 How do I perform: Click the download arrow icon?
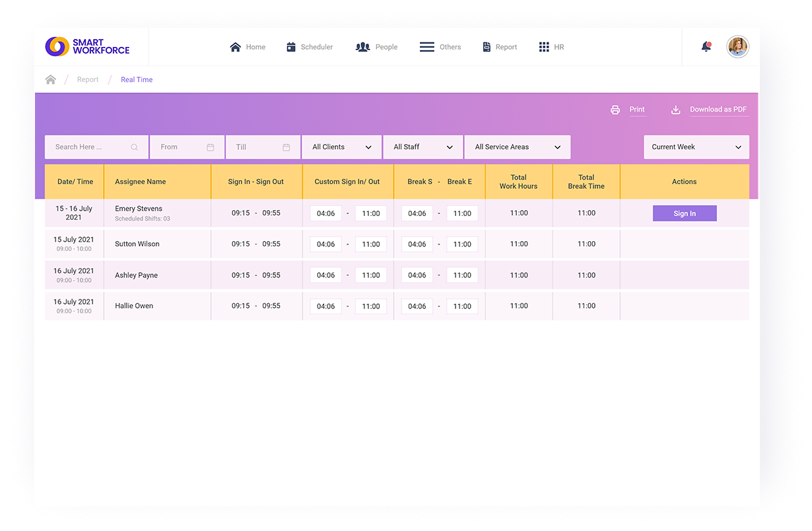click(x=675, y=110)
